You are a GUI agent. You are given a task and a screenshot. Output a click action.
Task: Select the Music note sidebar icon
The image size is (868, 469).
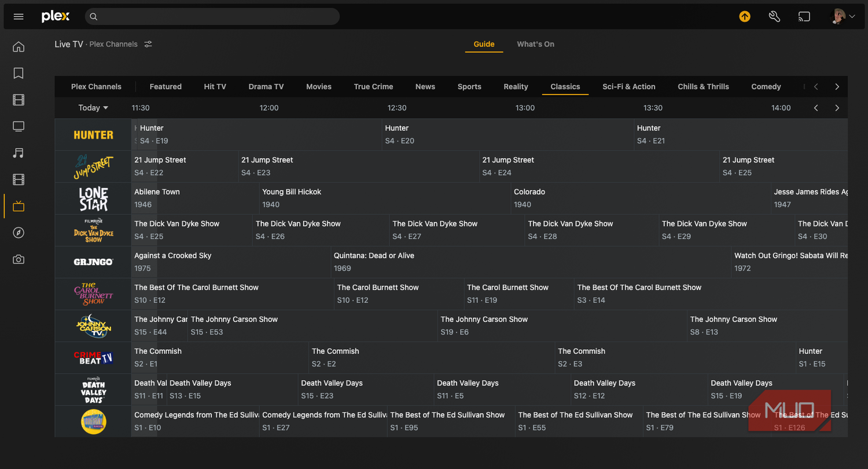point(19,153)
